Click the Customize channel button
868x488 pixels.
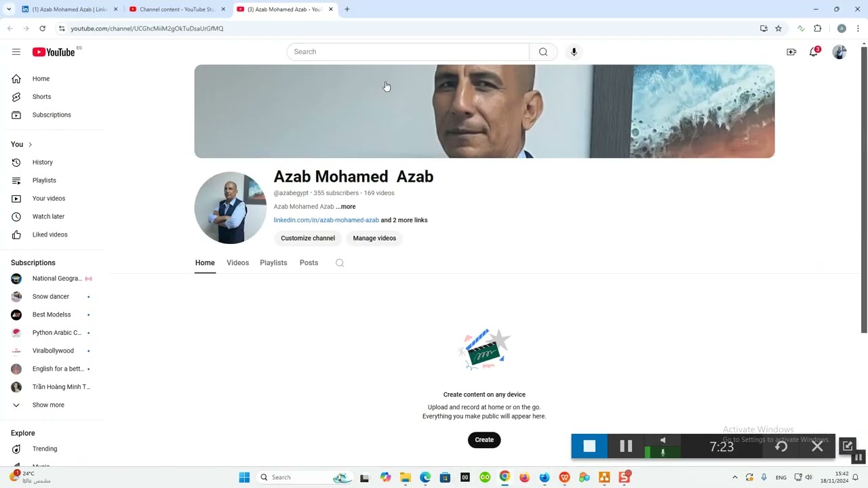click(308, 238)
